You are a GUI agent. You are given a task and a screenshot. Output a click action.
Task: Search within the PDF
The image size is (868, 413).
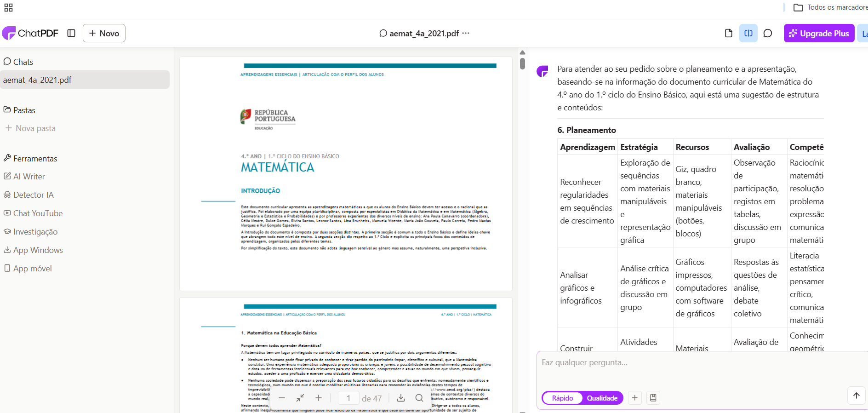click(x=419, y=398)
